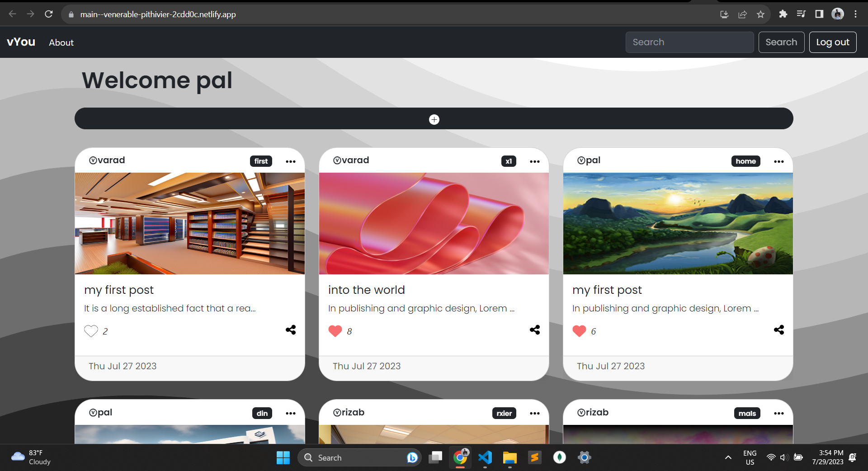Install app icon in address bar
This screenshot has height=471, width=868.
[724, 14]
